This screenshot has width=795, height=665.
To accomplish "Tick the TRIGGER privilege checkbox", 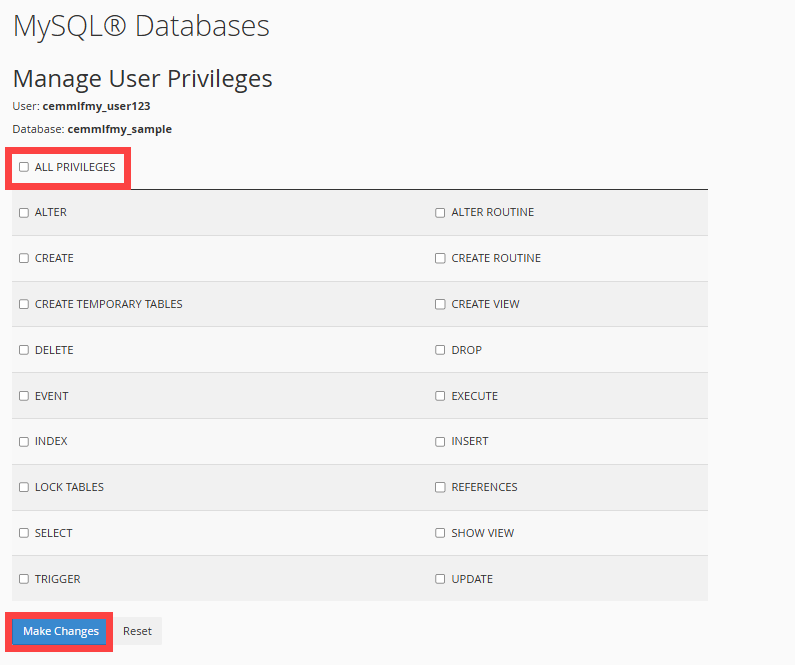I will click(24, 579).
